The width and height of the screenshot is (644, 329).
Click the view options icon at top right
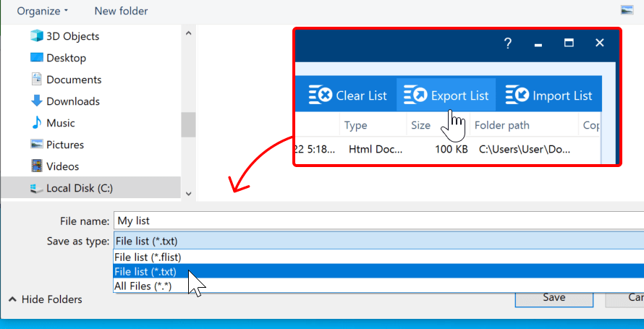pos(627,11)
